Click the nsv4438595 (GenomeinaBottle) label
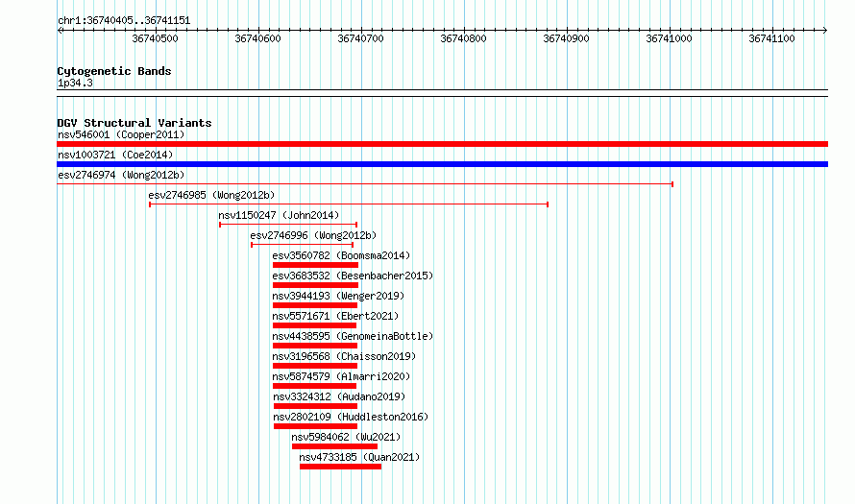Image resolution: width=855 pixels, height=504 pixels. point(353,336)
